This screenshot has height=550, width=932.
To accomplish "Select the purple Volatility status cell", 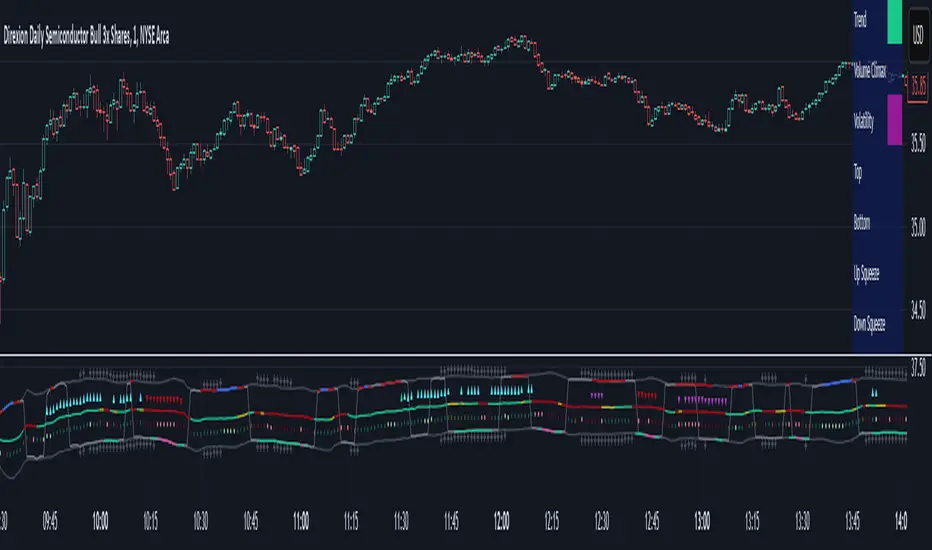I will (895, 120).
